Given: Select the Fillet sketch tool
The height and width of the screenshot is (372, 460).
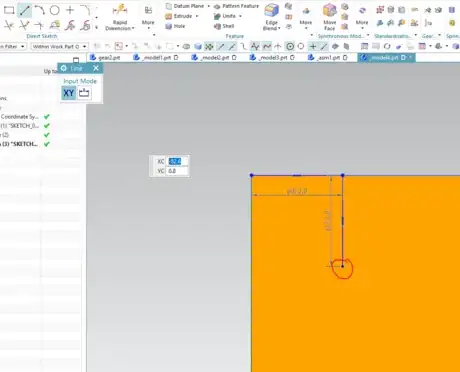Looking at the screenshot, I should [x=86, y=10].
